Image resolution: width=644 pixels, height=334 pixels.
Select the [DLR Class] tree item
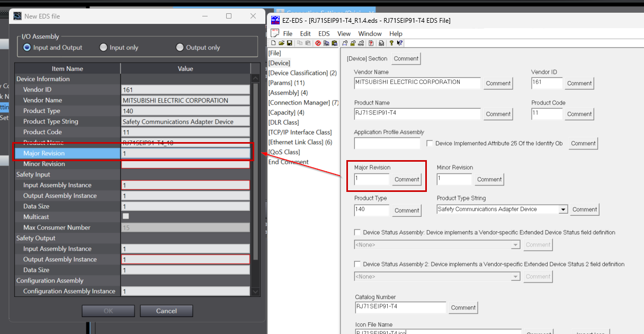pyautogui.click(x=283, y=122)
